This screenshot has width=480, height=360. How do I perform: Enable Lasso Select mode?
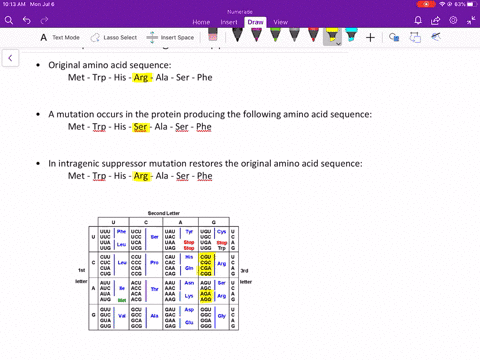point(114,37)
